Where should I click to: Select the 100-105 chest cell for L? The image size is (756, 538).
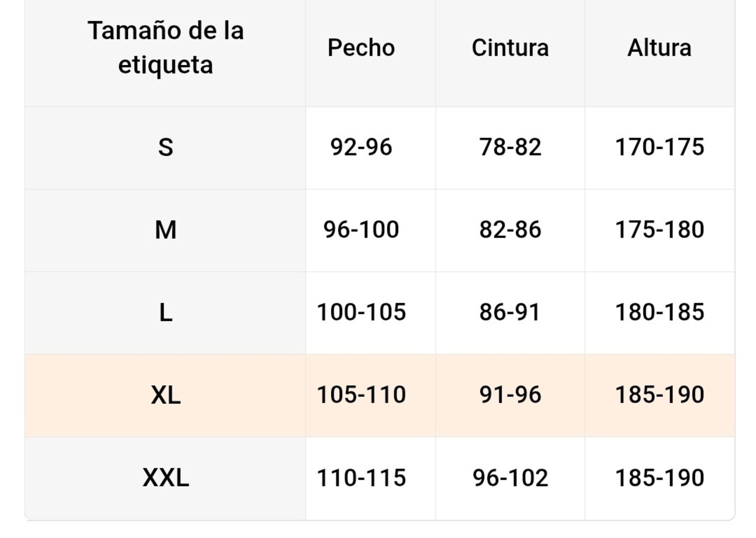[x=361, y=312]
